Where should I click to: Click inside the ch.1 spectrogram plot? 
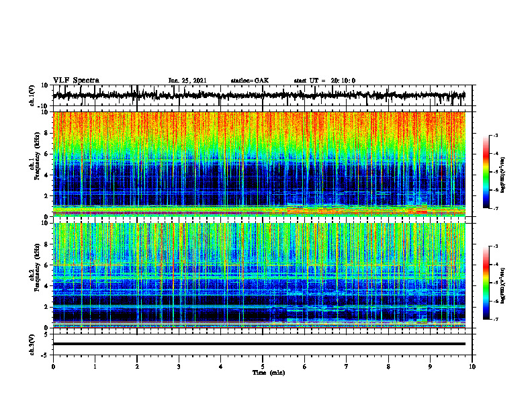coord(259,164)
